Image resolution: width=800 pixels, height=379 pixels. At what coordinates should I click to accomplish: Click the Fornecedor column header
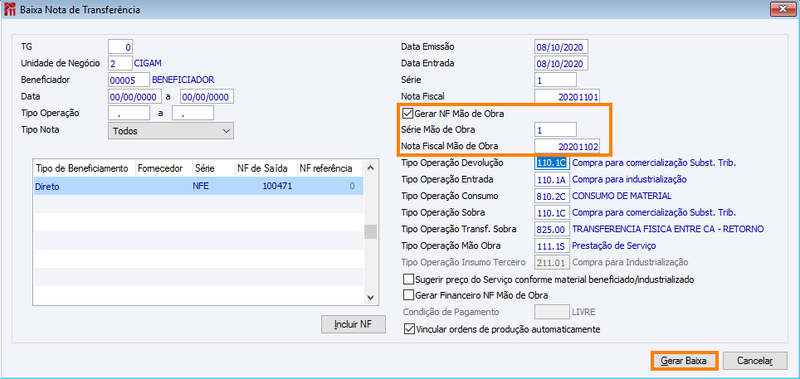coord(163,168)
